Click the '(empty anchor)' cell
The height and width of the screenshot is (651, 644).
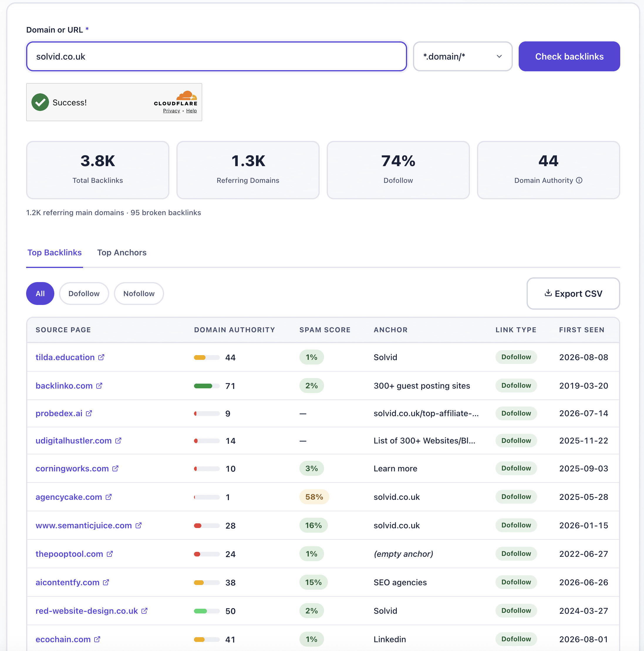403,554
